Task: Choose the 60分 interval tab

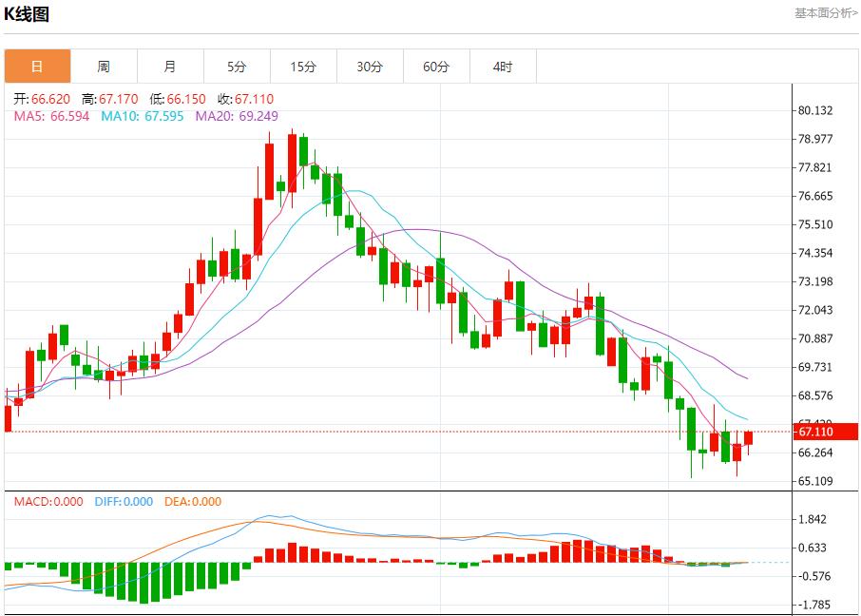Action: tap(436, 67)
